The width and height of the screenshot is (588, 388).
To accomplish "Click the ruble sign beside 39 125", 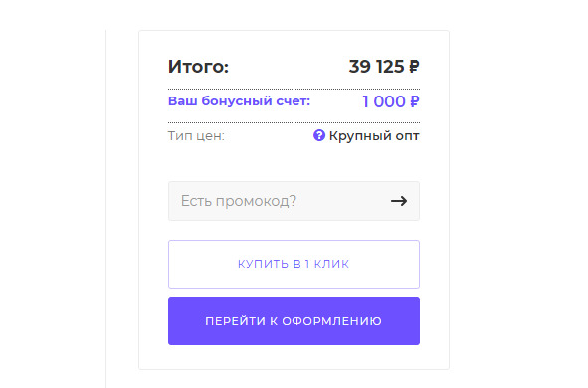I will 414,67.
